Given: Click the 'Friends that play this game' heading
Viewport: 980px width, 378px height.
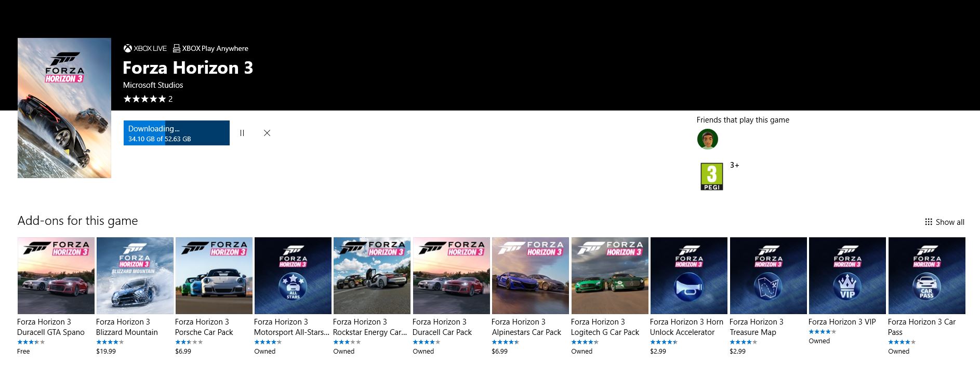Looking at the screenshot, I should coord(743,120).
